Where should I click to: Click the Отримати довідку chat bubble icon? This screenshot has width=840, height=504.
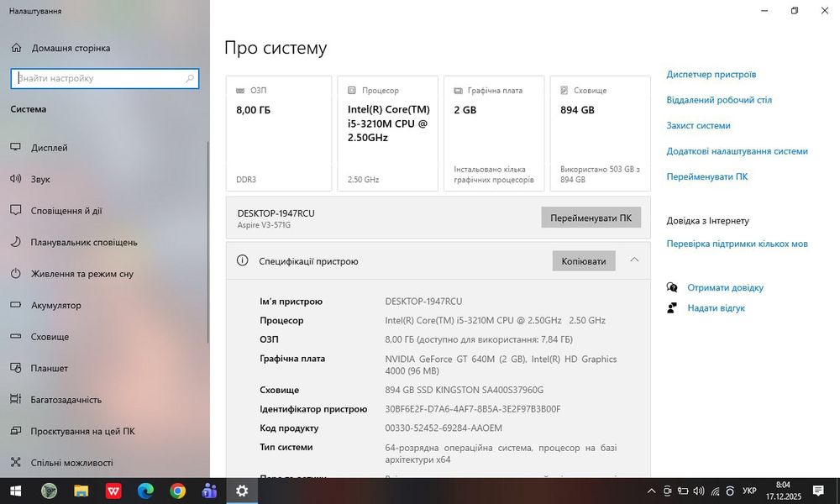tap(672, 287)
